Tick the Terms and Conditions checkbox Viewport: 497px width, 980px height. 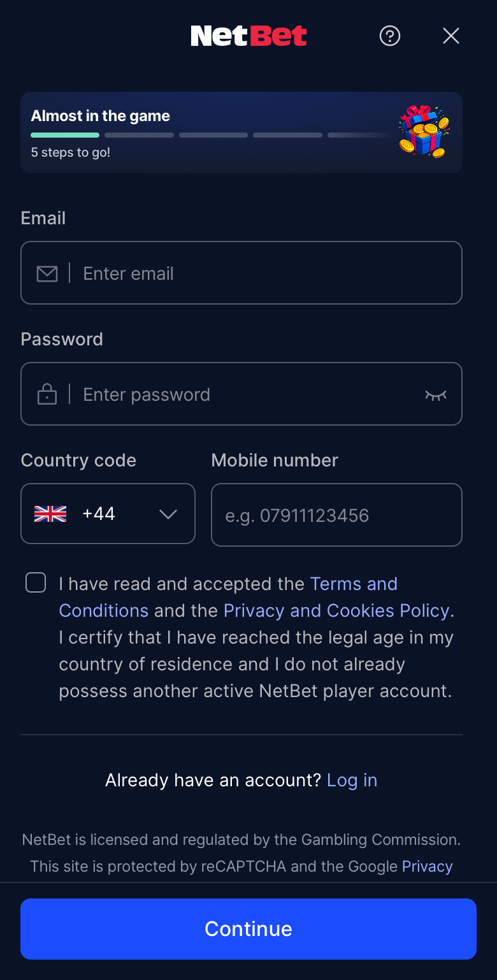36,582
